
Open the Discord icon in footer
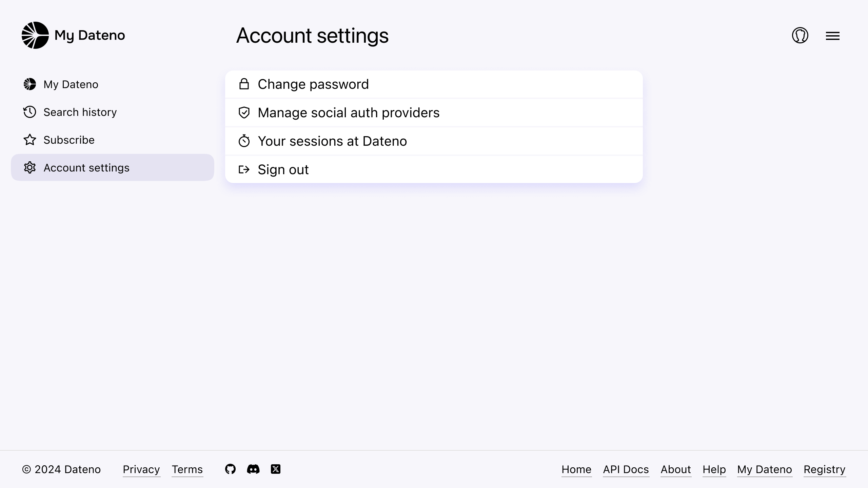tap(253, 469)
